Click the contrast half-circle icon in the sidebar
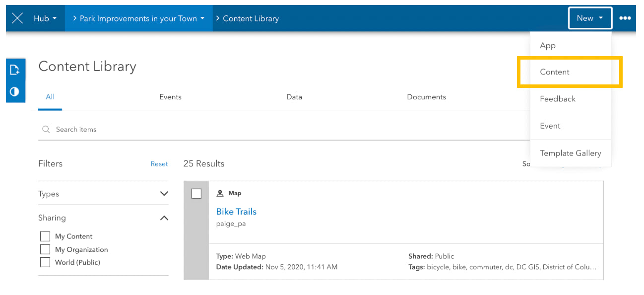The height and width of the screenshot is (295, 644). coord(15,92)
